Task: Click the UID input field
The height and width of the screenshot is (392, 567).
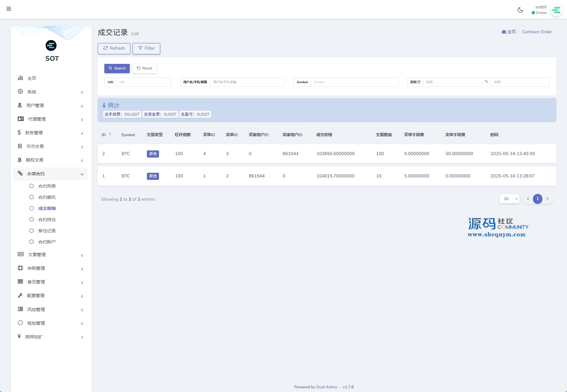Action: [x=143, y=82]
